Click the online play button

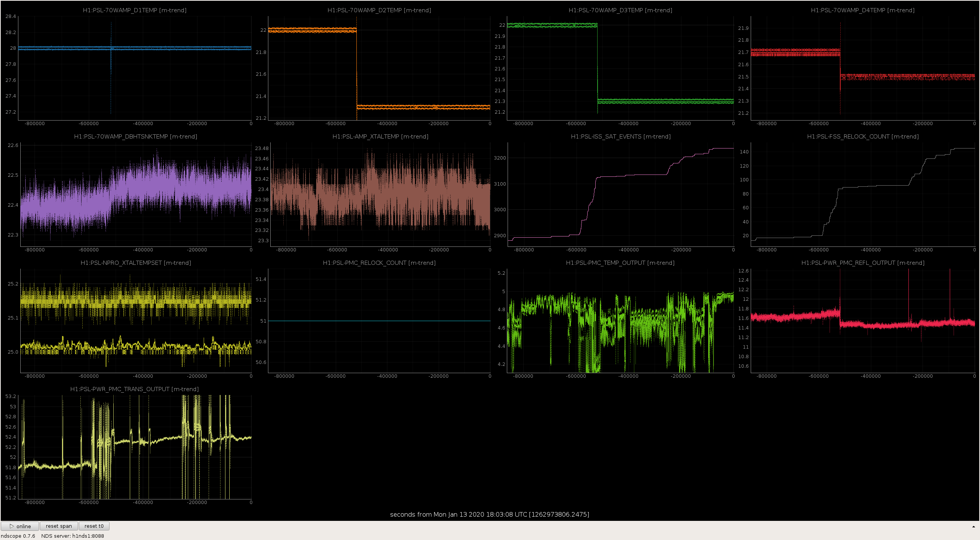20,526
